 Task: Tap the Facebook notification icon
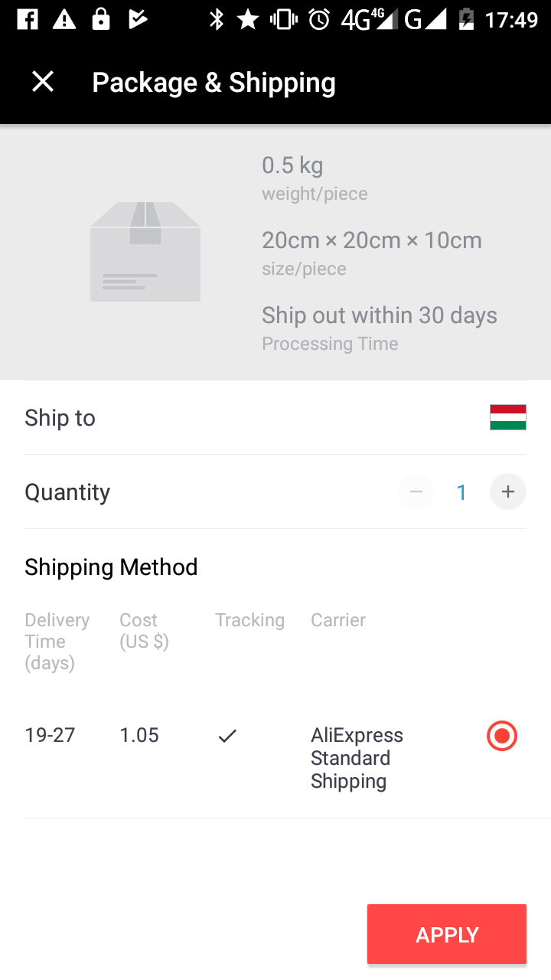[x=28, y=20]
